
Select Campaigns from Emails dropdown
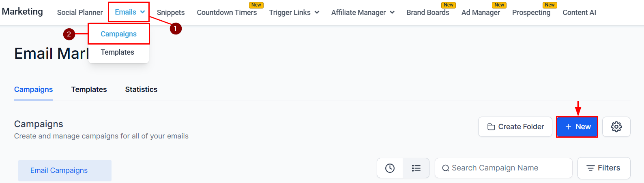pos(119,34)
